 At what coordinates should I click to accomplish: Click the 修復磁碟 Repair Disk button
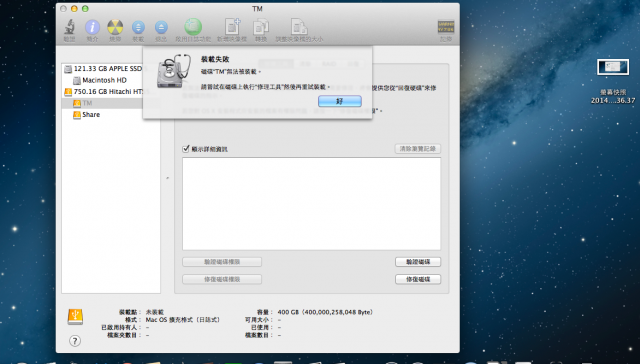[x=418, y=279]
